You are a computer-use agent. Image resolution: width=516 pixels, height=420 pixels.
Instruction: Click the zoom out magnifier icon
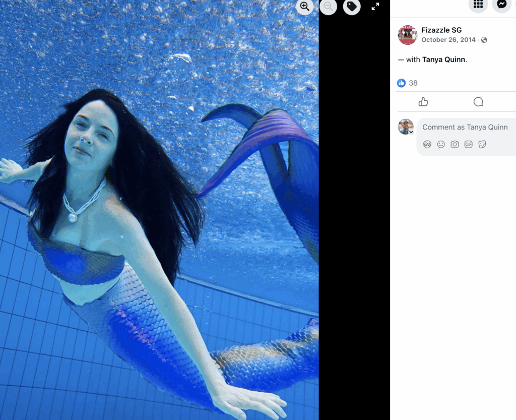(328, 6)
